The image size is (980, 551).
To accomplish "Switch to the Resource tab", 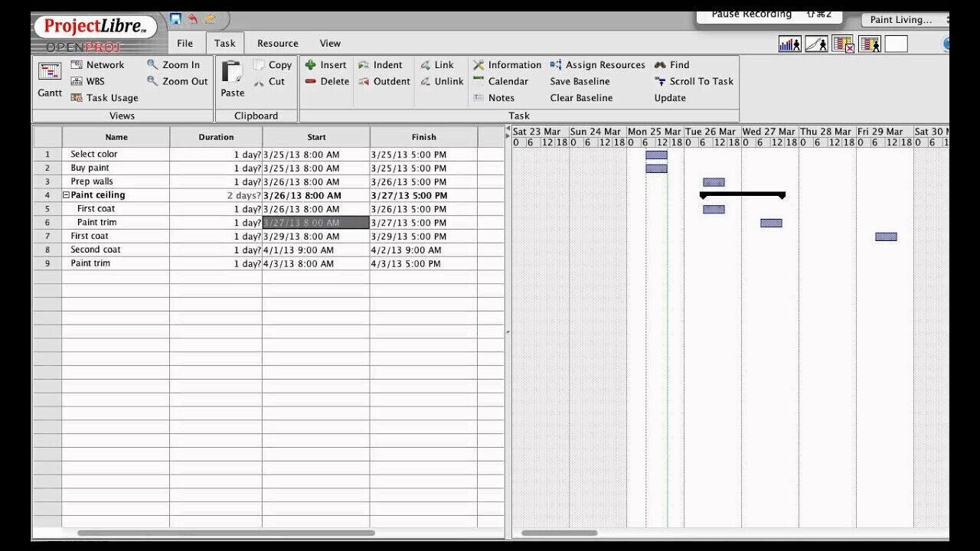I will 277,43.
